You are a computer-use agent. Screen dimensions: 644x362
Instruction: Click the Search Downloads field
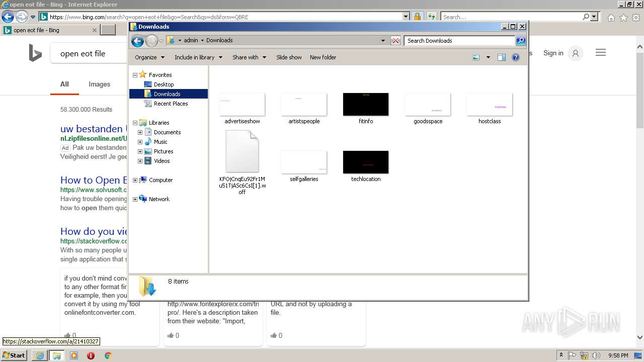point(460,40)
